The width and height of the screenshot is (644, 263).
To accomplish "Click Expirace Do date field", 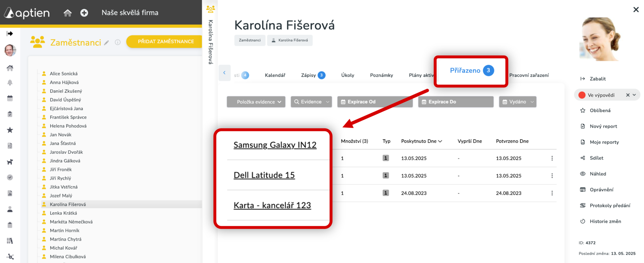I will [456, 102].
